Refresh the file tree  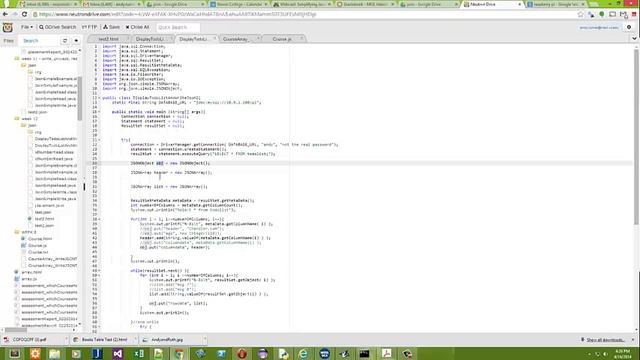(x=65, y=41)
